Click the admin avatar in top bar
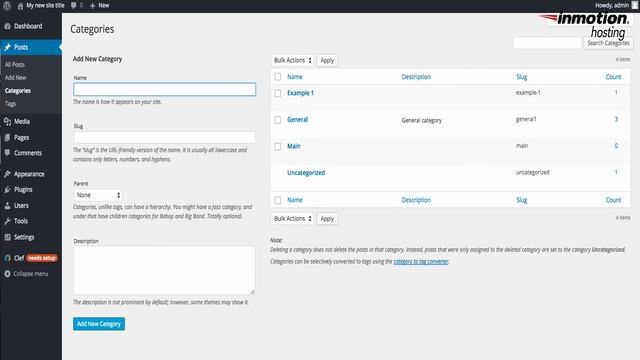 click(635, 5)
